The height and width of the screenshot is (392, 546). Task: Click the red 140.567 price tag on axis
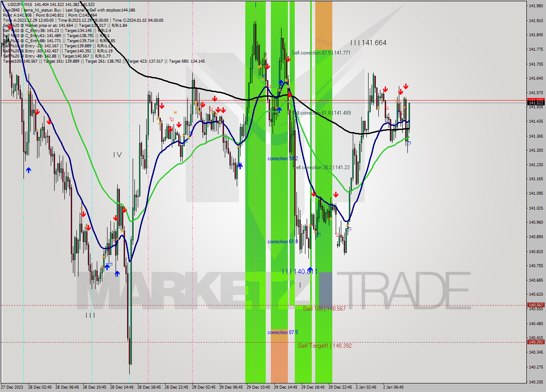point(535,305)
